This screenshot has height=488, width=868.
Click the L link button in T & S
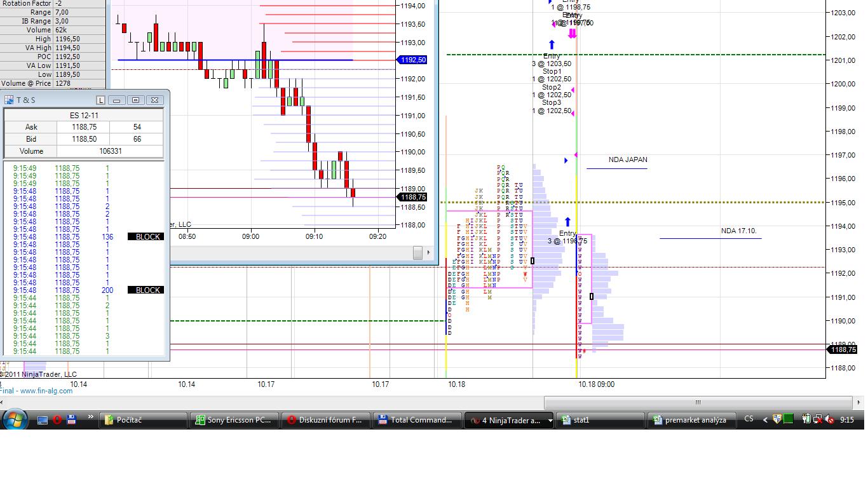click(x=100, y=100)
